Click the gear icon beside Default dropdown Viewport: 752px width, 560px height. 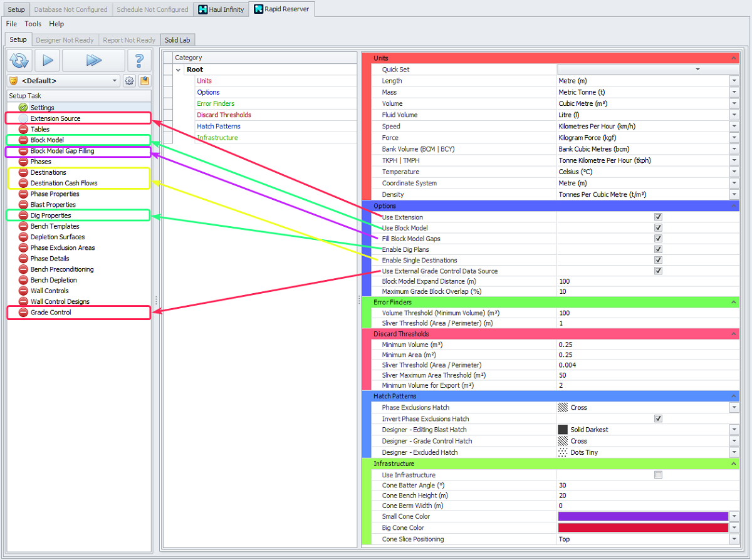click(x=129, y=81)
